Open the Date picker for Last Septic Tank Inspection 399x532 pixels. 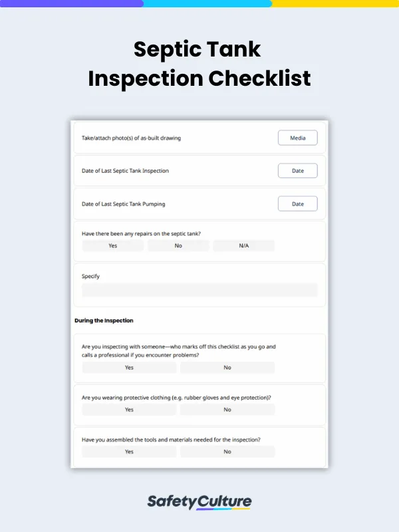click(297, 170)
